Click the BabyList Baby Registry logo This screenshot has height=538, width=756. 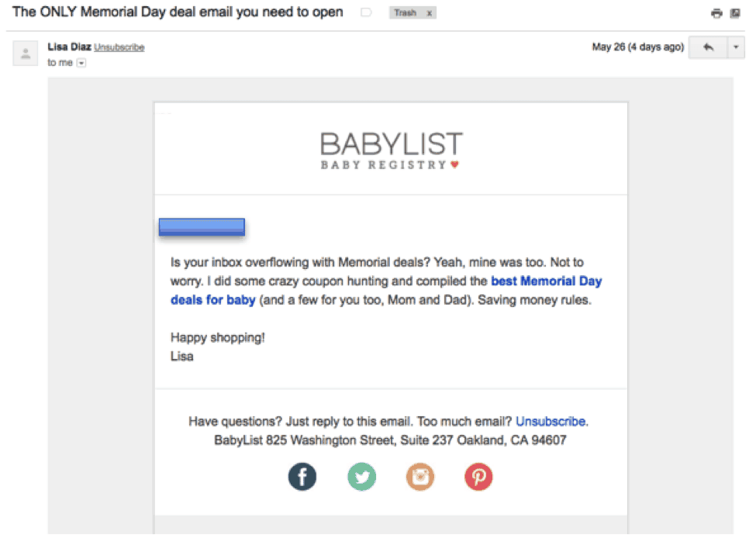coord(391,150)
